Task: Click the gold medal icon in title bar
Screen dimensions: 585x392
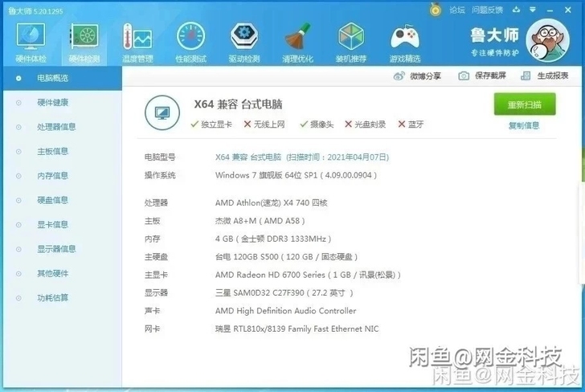Action: point(436,10)
